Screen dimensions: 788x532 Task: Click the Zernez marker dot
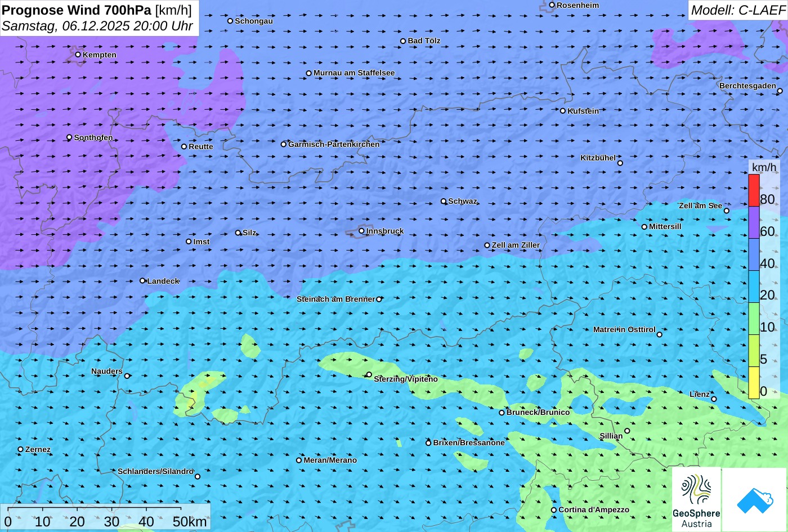point(20,449)
